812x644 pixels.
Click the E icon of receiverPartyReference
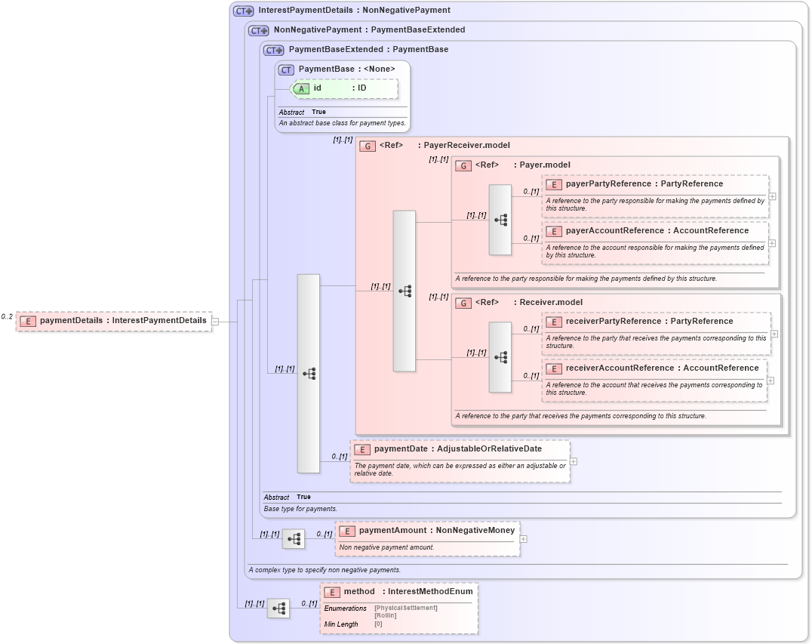point(554,322)
